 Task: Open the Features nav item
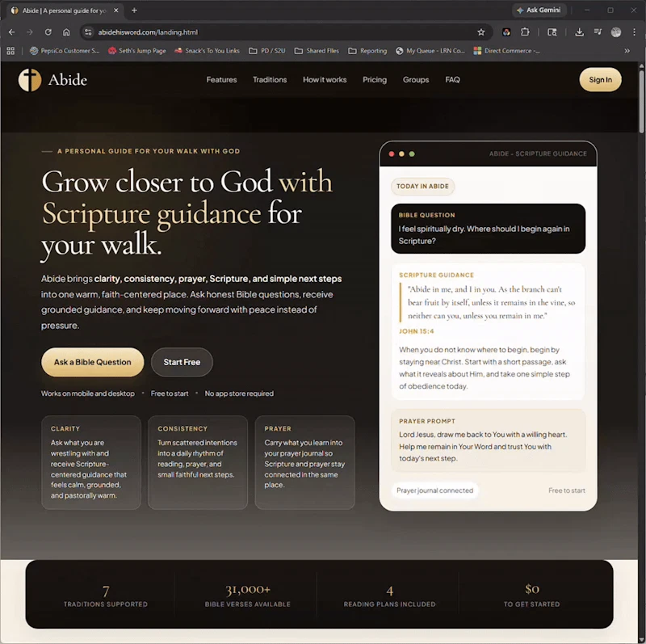(221, 79)
